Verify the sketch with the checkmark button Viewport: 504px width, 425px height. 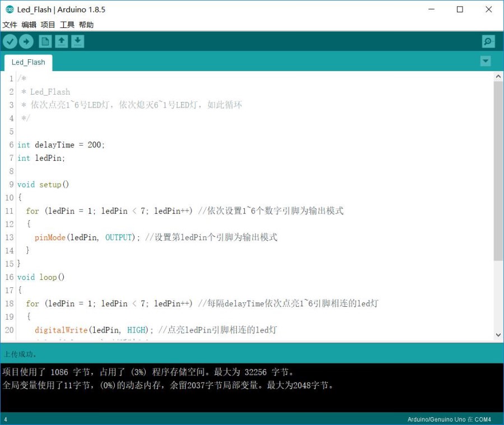click(10, 41)
